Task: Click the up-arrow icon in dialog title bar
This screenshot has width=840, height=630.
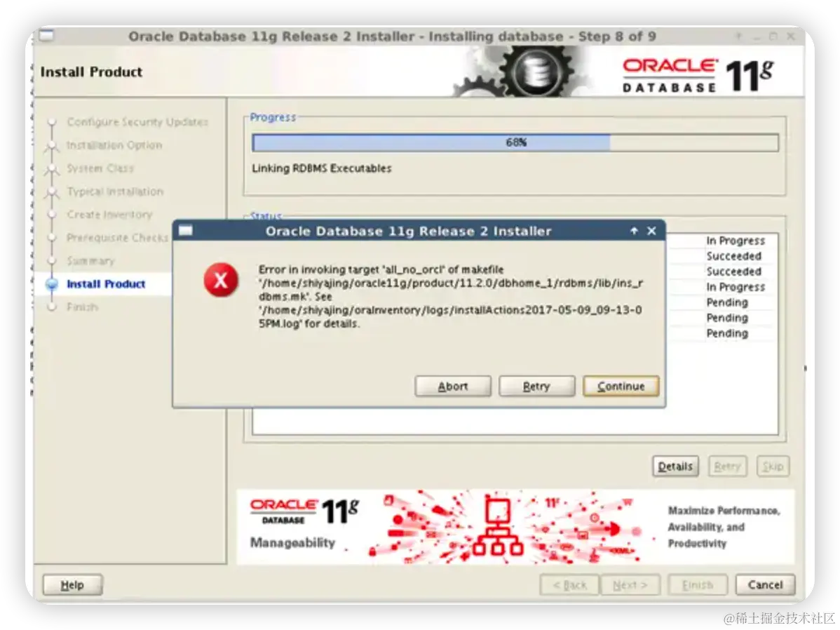Action: (635, 231)
